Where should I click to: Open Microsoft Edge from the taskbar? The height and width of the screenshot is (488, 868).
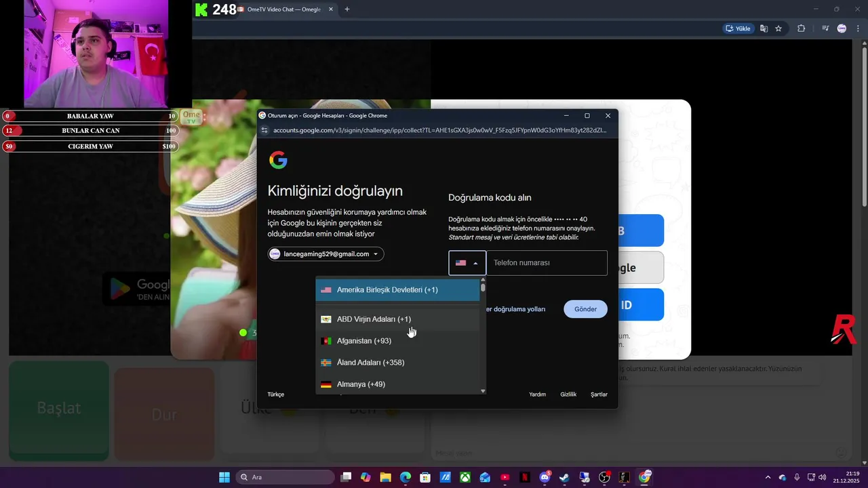[406, 477]
